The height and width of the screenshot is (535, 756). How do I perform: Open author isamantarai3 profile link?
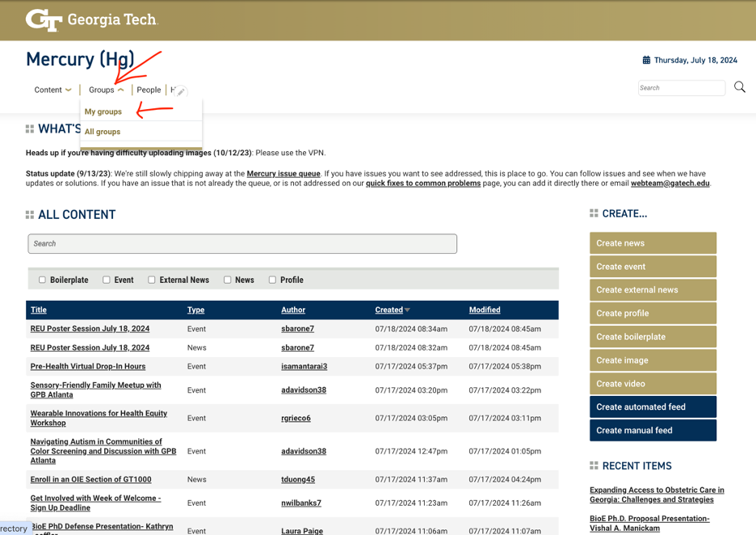304,366
